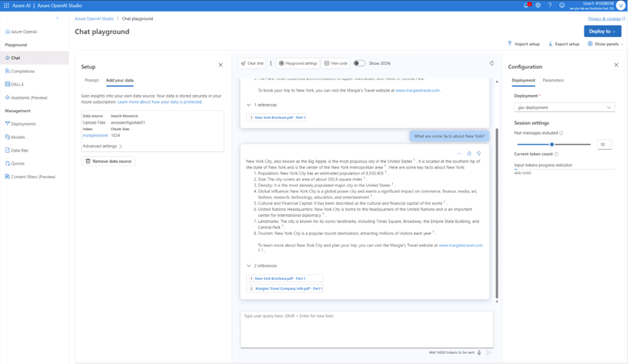628x364 pixels.
Task: Click the Clear chat button
Action: 253,63
